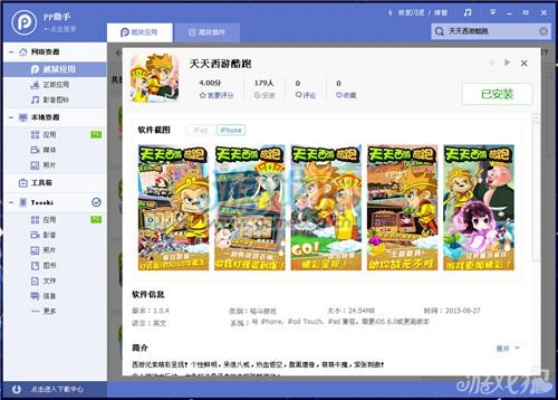Select 越狱应用 in the sidebar
Screen dimensions: 558x400
point(55,69)
